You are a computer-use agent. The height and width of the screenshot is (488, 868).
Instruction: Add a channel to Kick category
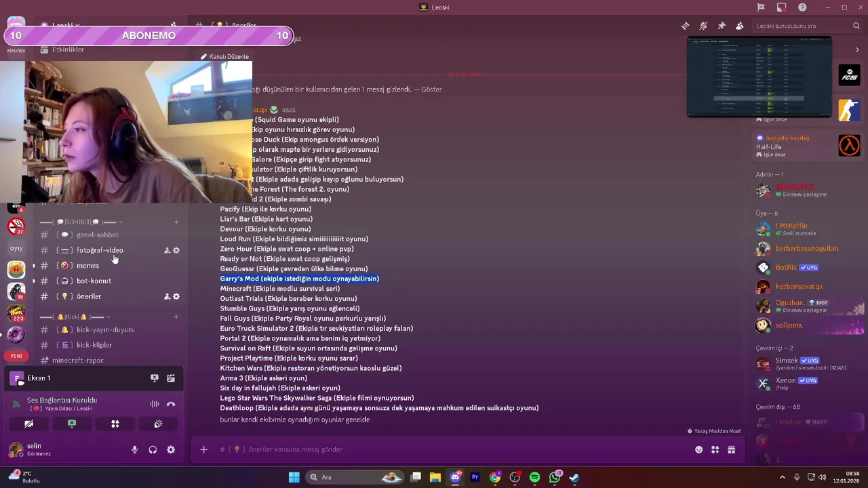click(176, 317)
